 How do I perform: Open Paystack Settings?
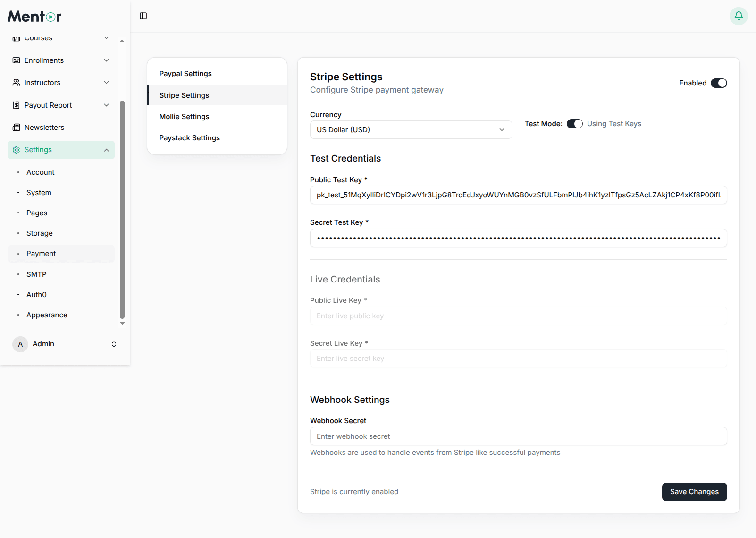coord(189,137)
